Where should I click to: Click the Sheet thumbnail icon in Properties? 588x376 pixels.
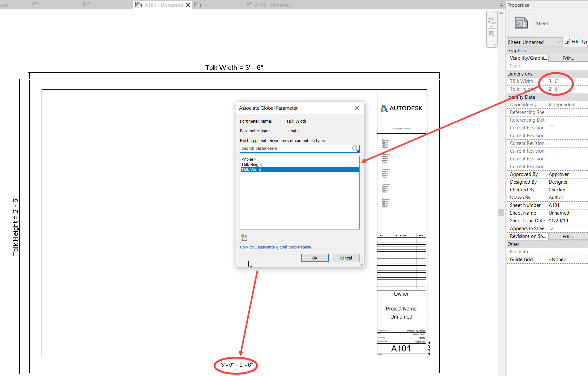coord(521,23)
